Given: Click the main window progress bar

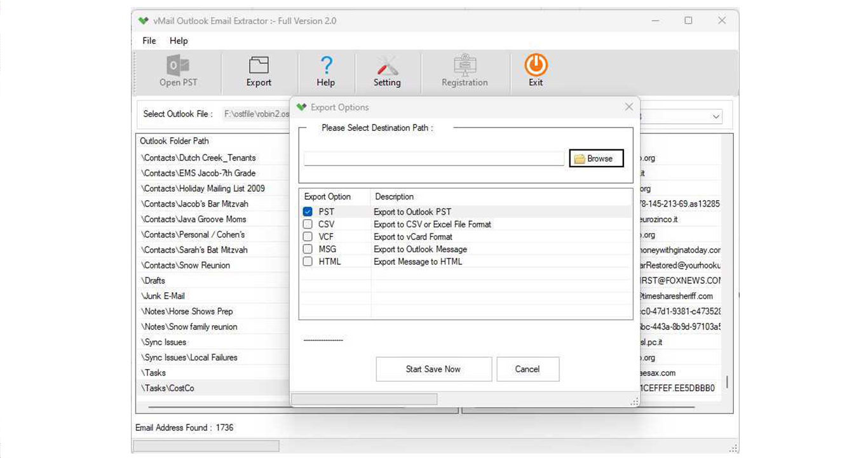Looking at the screenshot, I should tap(206, 447).
